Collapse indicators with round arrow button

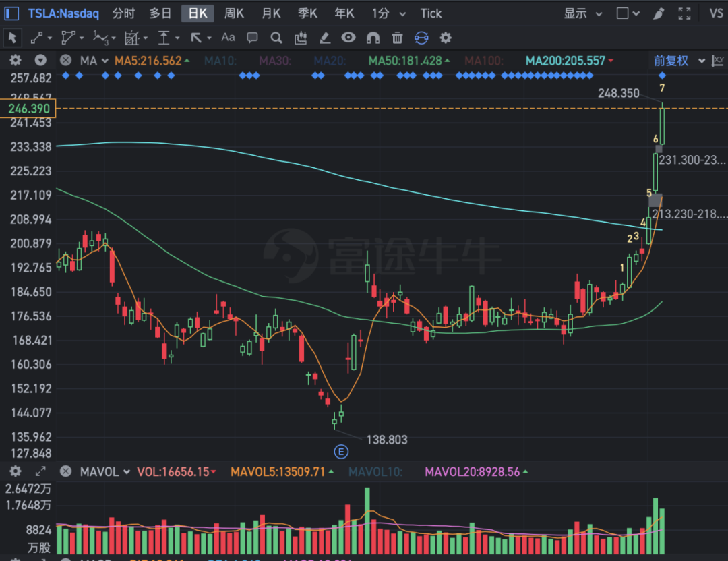(40, 61)
